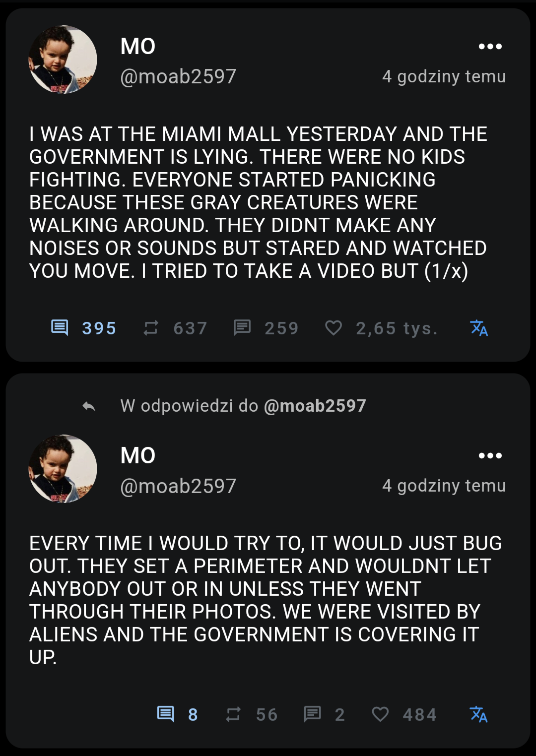The height and width of the screenshot is (756, 536).
Task: Open replies on the second tweet (8)
Action: [166, 714]
